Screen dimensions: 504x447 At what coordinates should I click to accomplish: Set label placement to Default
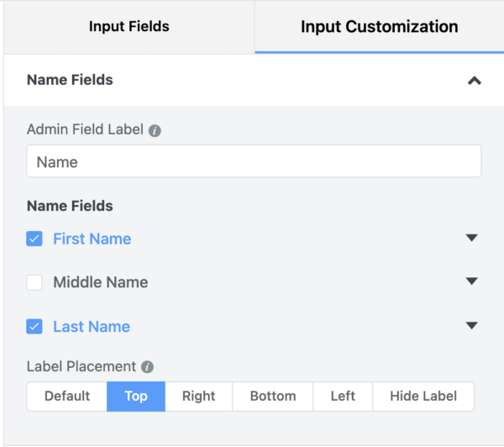(67, 397)
